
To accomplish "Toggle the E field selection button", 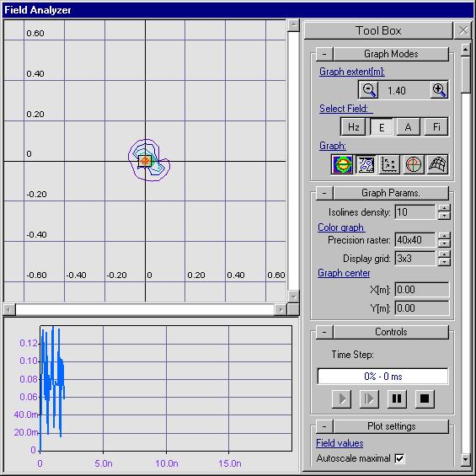I will [382, 126].
